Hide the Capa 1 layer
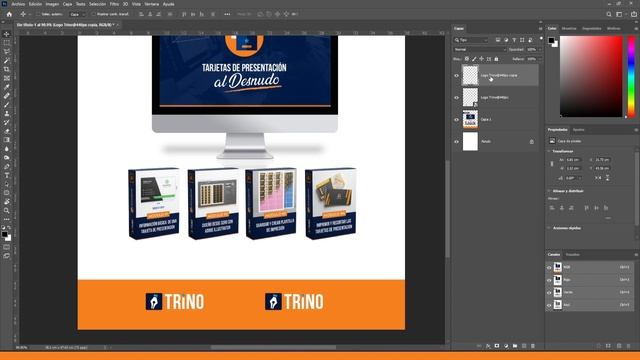Viewport: 640px width, 360px height. pos(456,120)
